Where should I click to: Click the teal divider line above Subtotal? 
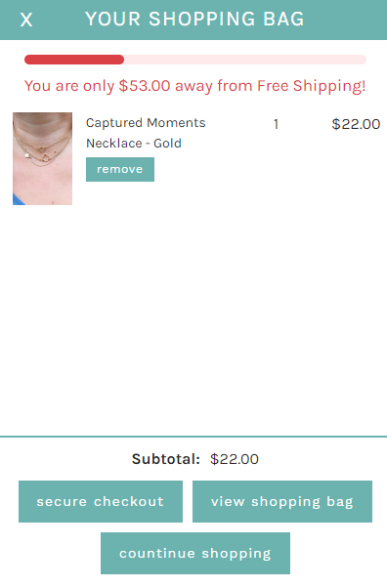[193, 437]
